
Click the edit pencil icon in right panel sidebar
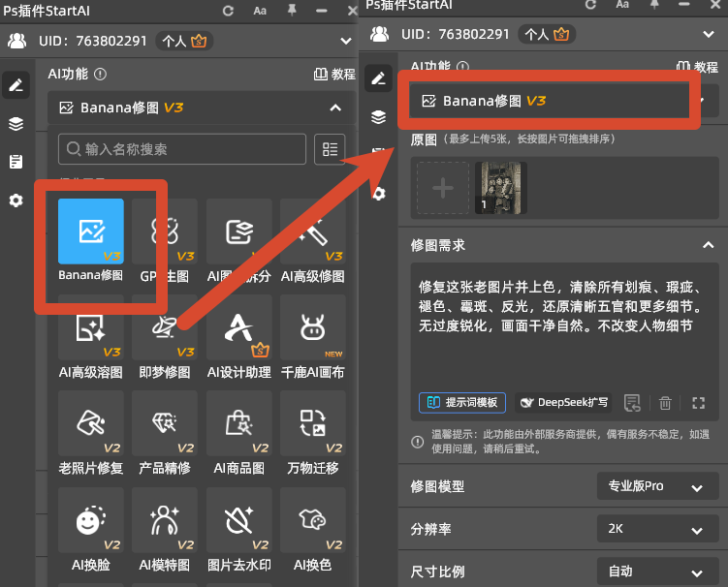click(x=378, y=77)
